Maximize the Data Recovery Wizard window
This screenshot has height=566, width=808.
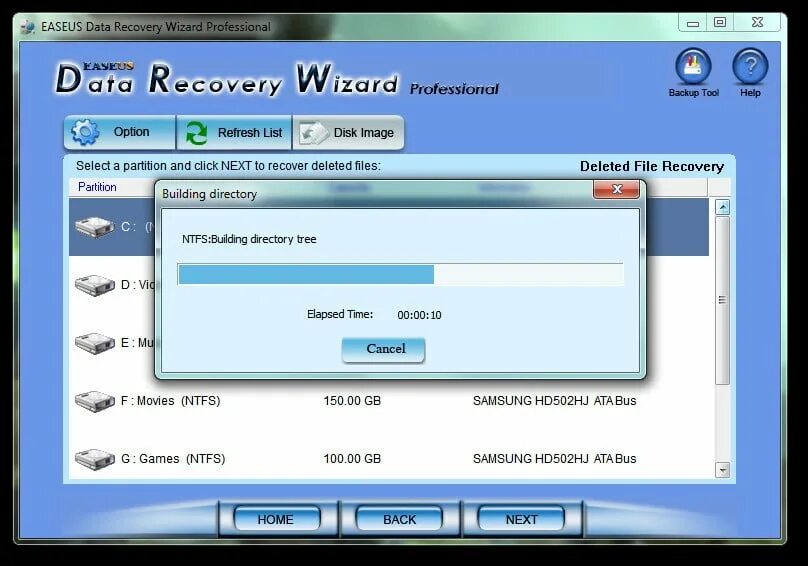(720, 23)
